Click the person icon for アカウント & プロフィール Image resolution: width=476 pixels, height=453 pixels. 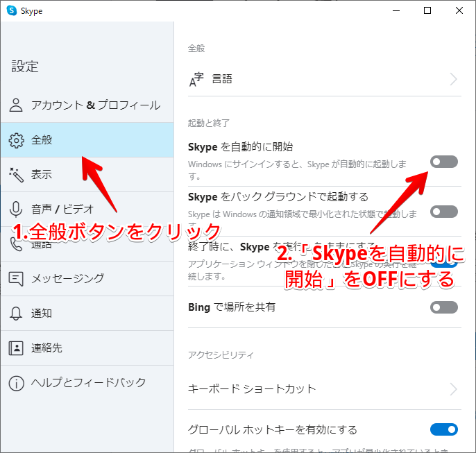[x=16, y=105]
